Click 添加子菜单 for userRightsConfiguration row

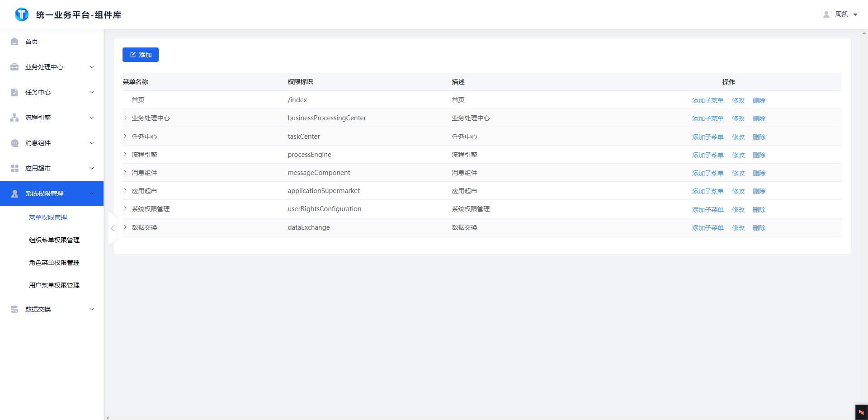coord(708,210)
